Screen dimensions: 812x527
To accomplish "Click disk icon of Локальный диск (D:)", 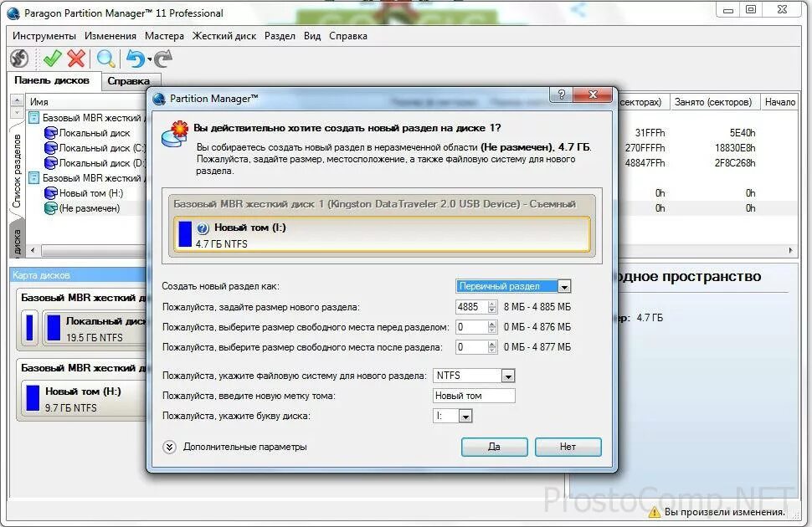I will pyautogui.click(x=51, y=163).
